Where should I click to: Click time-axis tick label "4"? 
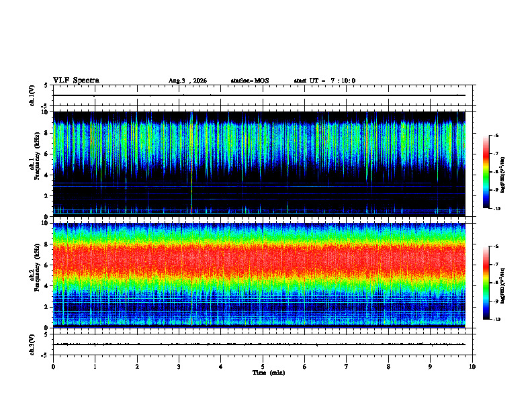click(221, 367)
